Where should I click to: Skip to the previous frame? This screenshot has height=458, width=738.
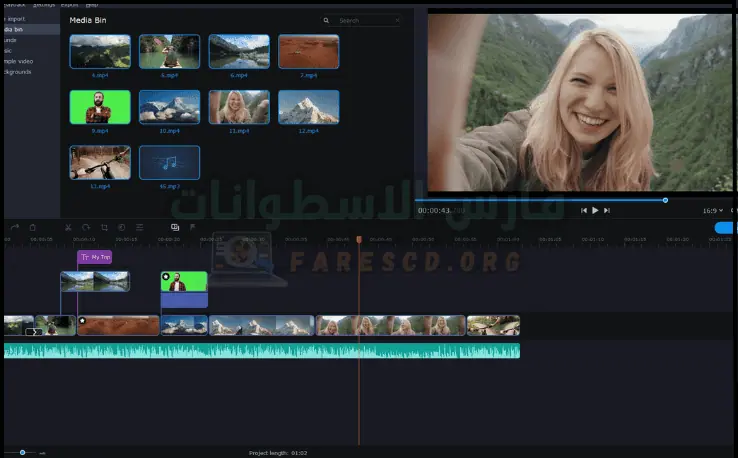[x=584, y=210]
